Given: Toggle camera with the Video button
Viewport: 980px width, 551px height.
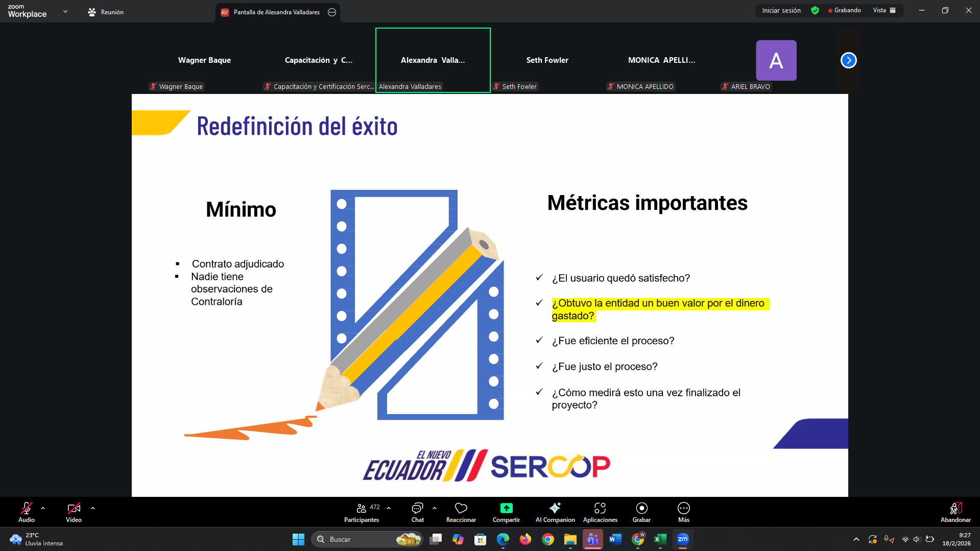Looking at the screenshot, I should pyautogui.click(x=74, y=512).
